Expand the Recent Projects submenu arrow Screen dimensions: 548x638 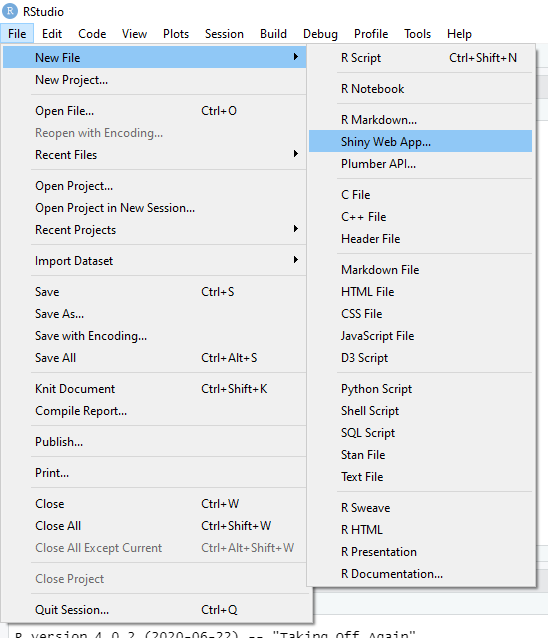pos(296,229)
